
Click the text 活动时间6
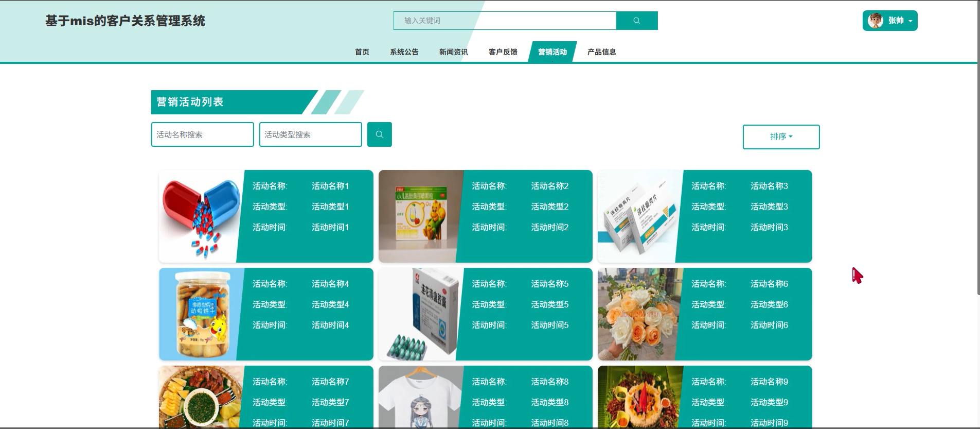point(769,325)
